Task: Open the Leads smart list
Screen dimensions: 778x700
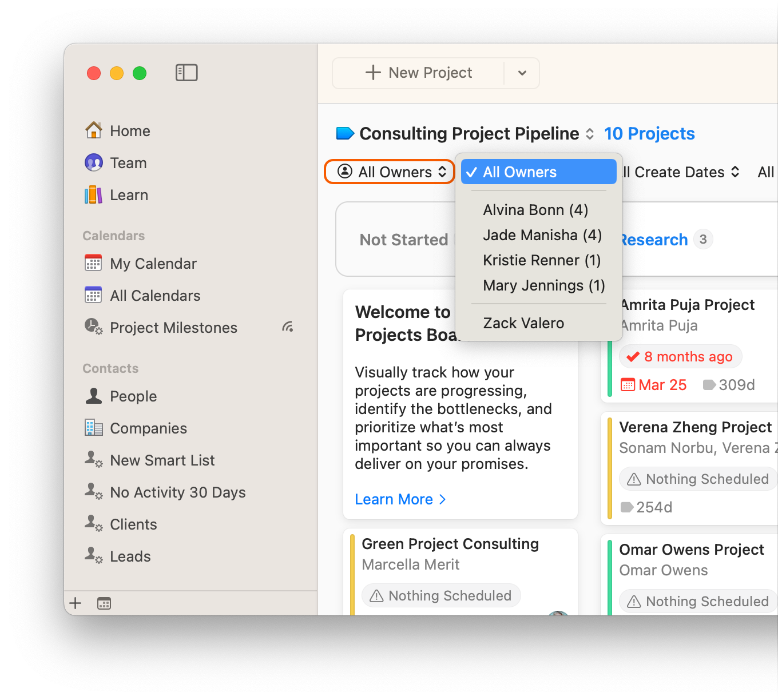Action: 130,555
